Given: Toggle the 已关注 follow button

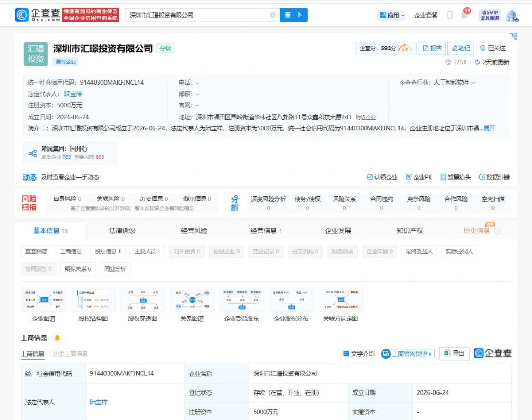Looking at the screenshot, I should [493, 48].
